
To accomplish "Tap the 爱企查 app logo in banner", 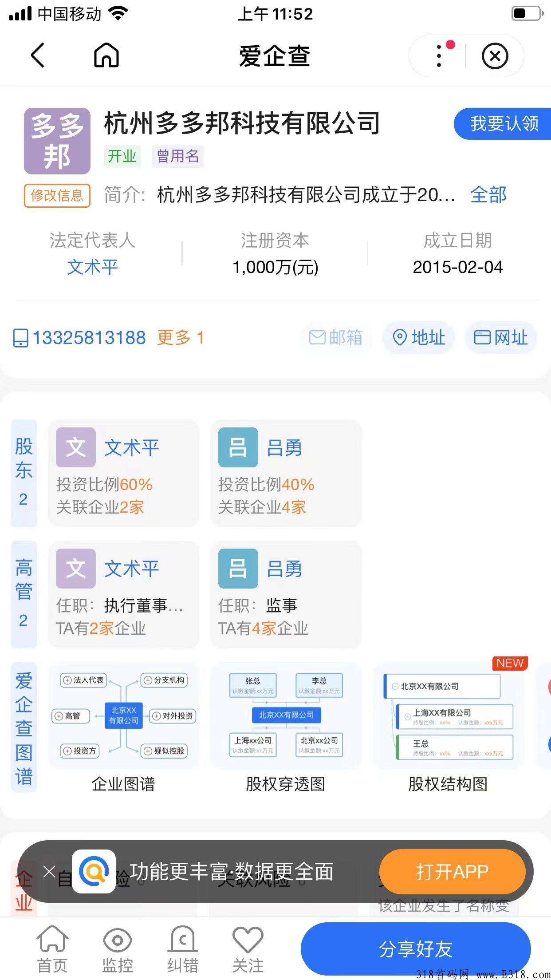I will (94, 871).
